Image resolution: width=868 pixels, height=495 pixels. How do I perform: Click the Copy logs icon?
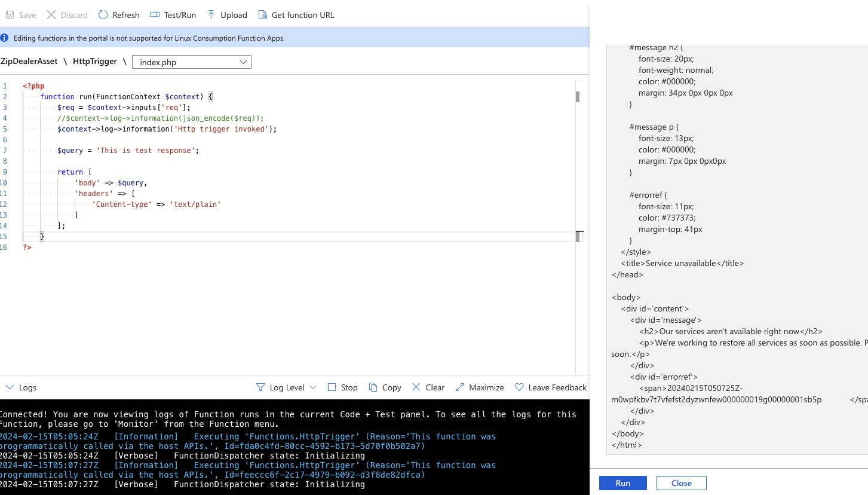[x=373, y=387]
